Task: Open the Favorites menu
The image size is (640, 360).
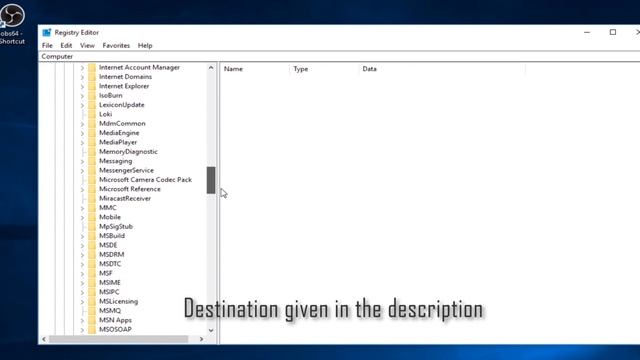Action: pyautogui.click(x=116, y=45)
